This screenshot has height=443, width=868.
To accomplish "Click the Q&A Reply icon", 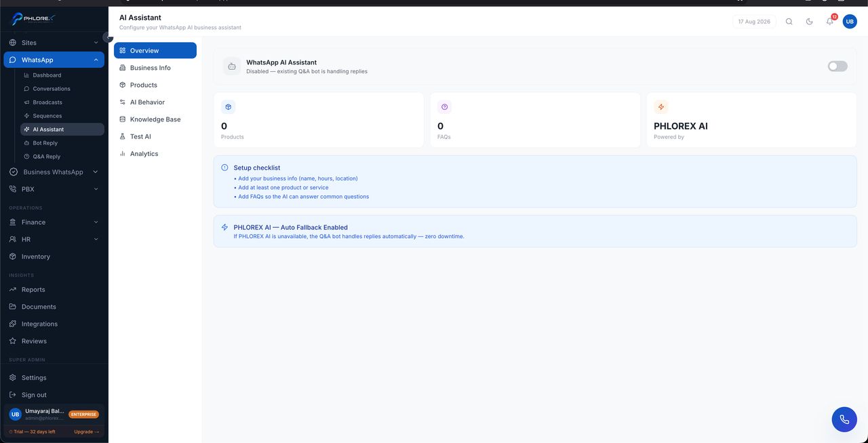I will (26, 157).
